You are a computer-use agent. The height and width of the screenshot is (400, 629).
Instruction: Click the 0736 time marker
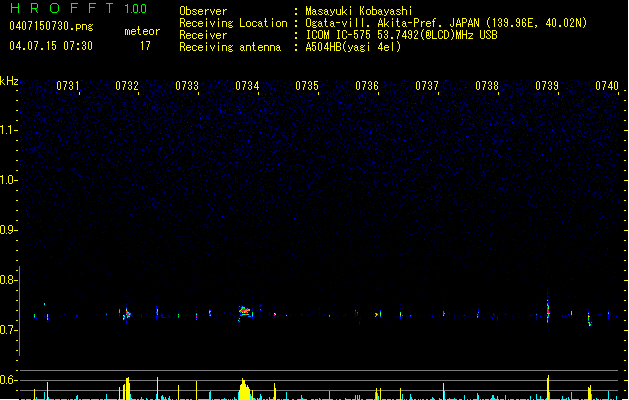click(367, 86)
